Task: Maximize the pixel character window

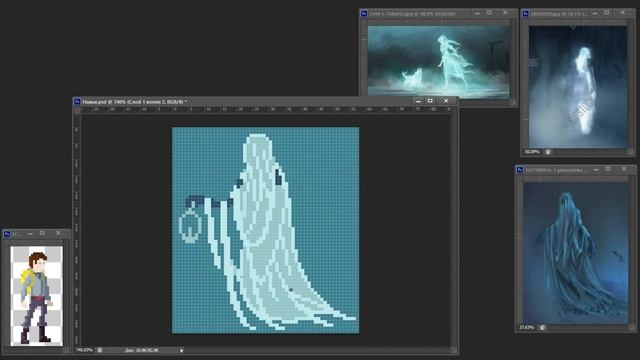Action: [x=42, y=233]
